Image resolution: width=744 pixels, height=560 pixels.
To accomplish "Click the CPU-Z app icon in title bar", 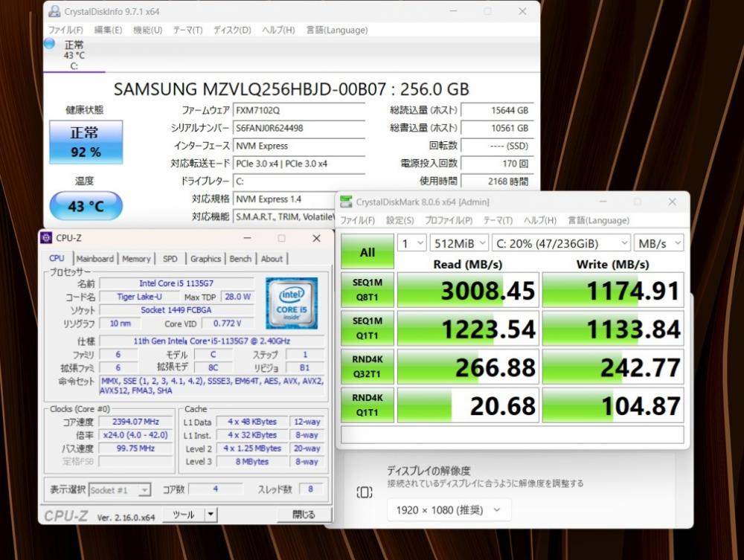I will pos(46,237).
